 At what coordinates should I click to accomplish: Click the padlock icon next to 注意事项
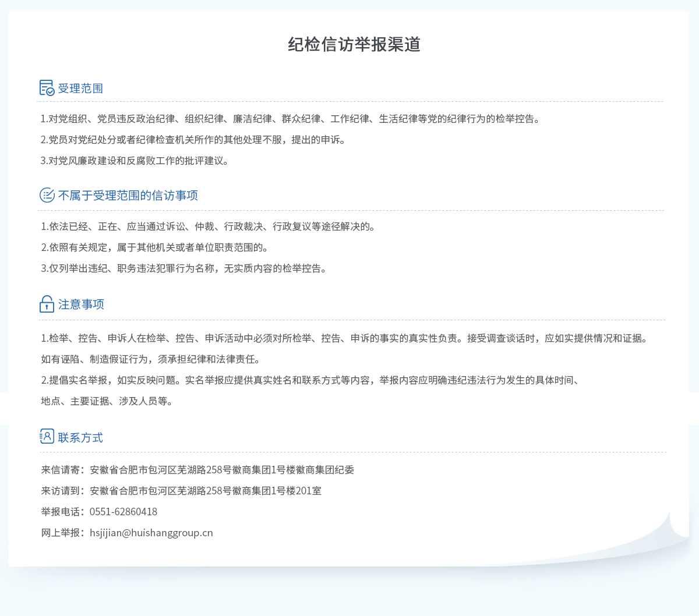pos(47,304)
